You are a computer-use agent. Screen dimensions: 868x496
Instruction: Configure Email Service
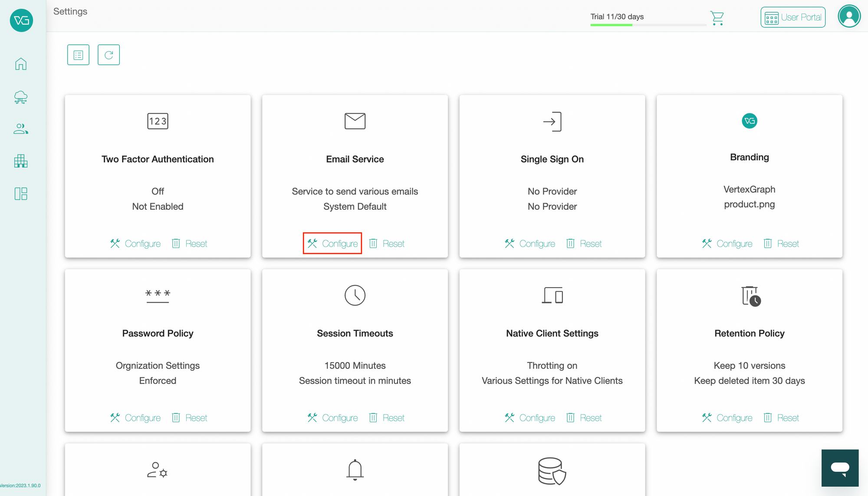tap(332, 244)
